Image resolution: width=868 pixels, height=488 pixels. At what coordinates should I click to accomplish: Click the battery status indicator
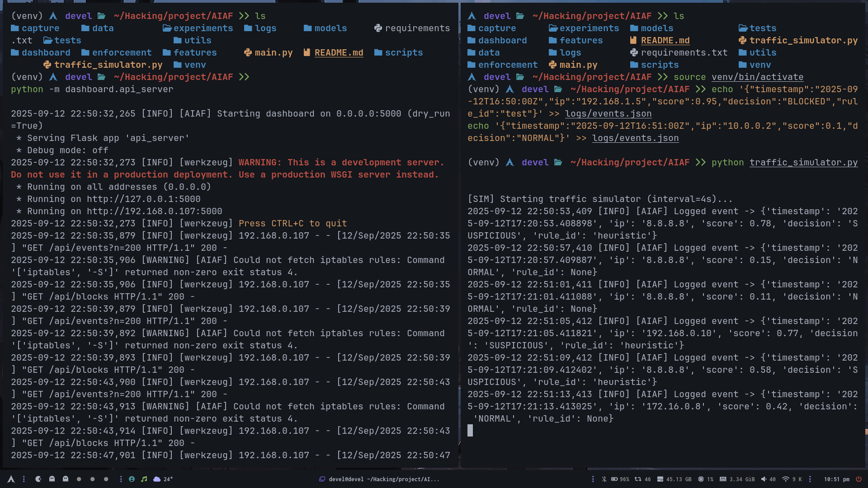pos(620,479)
